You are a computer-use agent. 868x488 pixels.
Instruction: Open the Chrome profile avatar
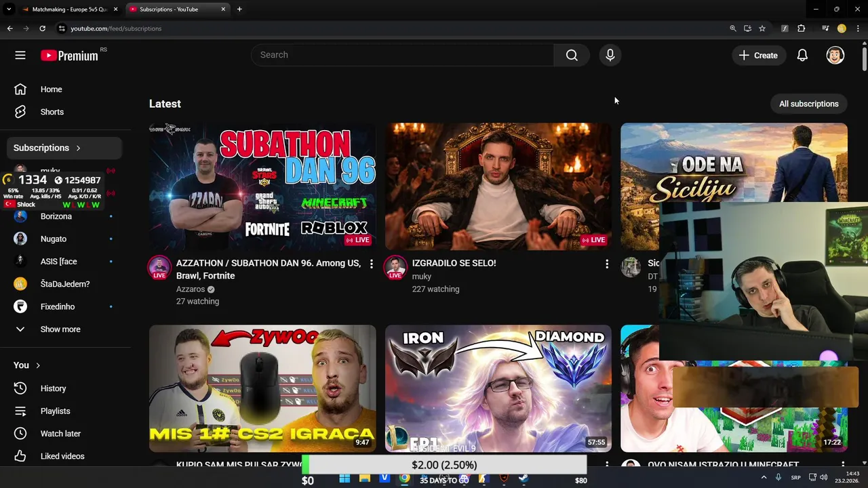click(842, 28)
